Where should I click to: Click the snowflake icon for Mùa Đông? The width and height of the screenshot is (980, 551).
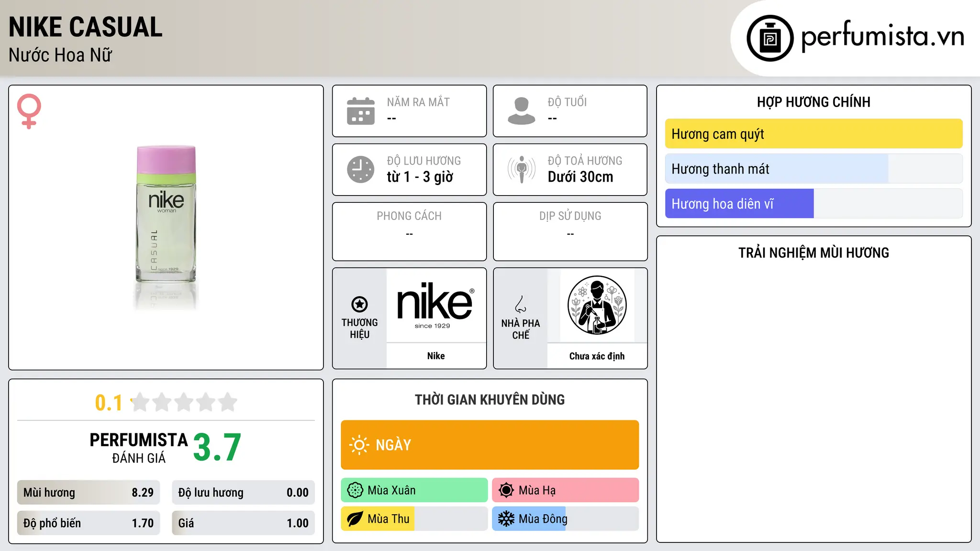[x=506, y=519]
